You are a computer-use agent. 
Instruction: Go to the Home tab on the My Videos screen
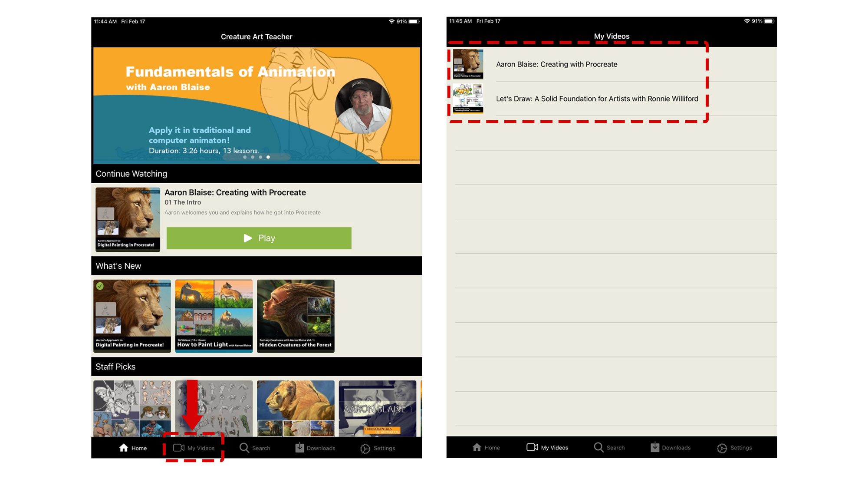point(486,447)
